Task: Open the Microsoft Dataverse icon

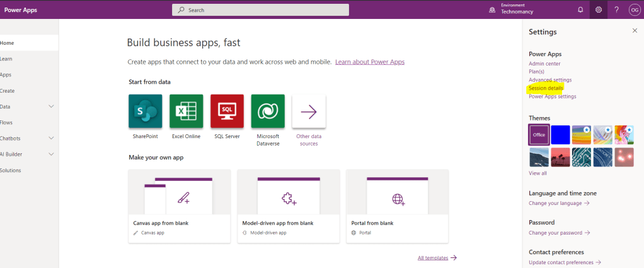Action: point(268,112)
